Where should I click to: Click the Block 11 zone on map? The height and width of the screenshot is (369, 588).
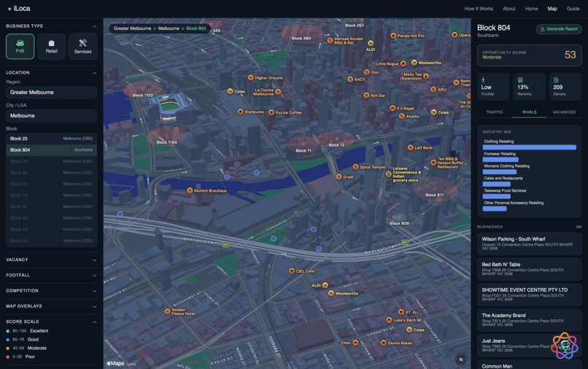pos(303,146)
